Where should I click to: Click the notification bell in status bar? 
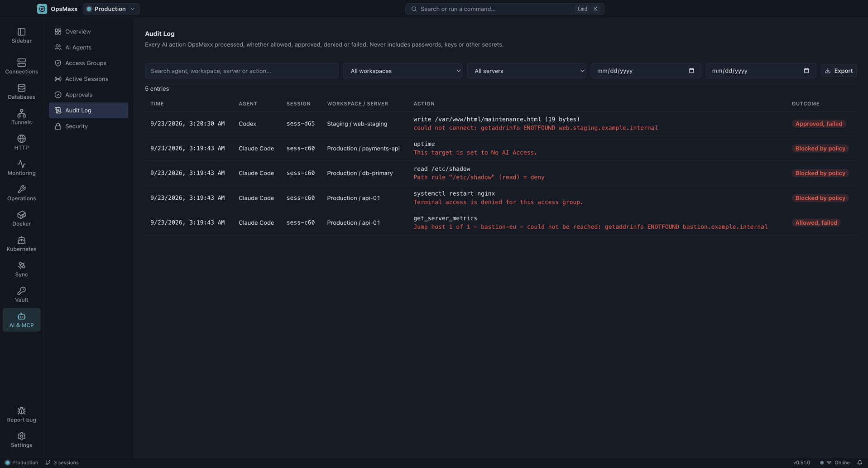pyautogui.click(x=859, y=463)
